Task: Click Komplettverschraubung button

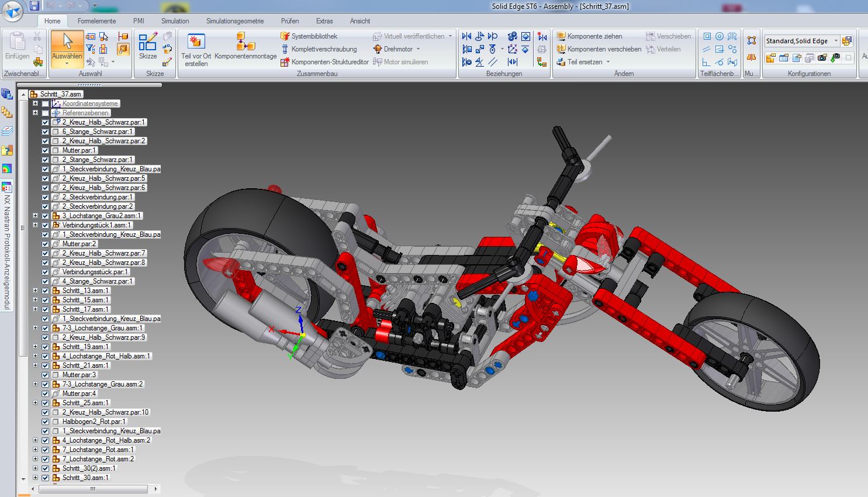Action: (x=323, y=49)
